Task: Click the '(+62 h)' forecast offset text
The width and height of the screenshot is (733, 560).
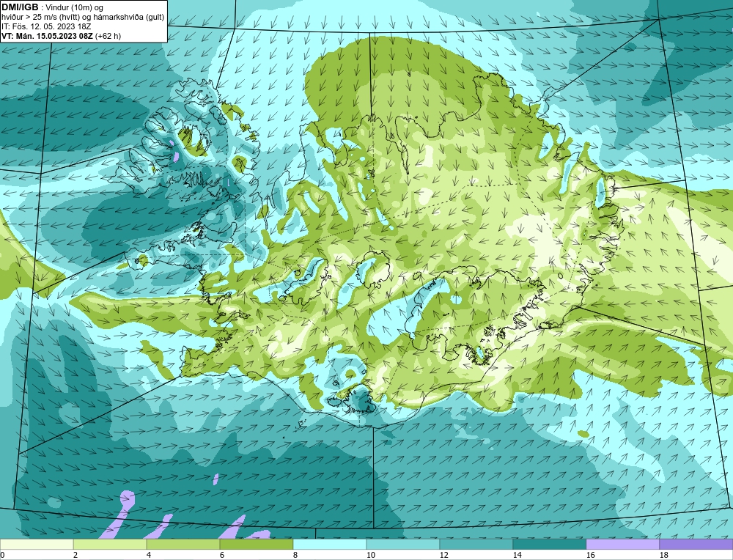Action: 108,36
